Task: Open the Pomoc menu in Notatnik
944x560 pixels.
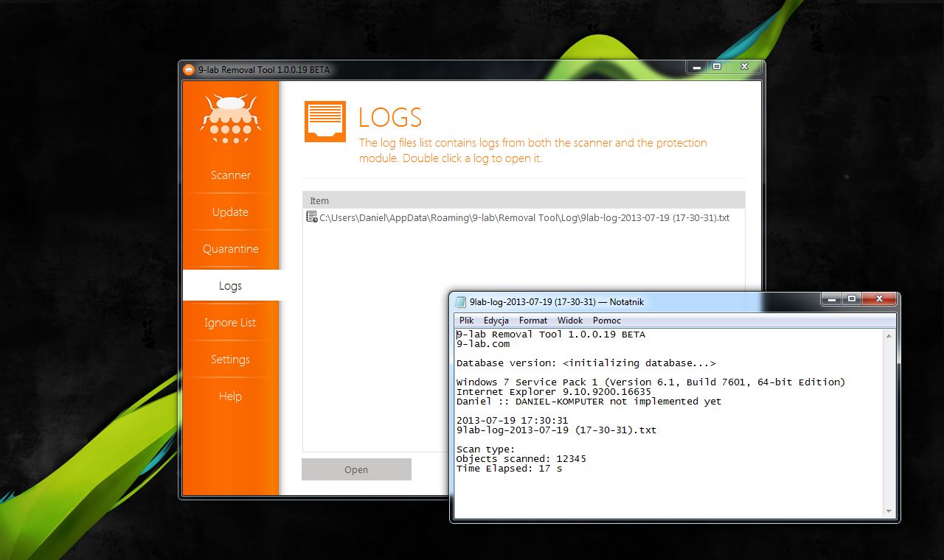Action: 607,321
